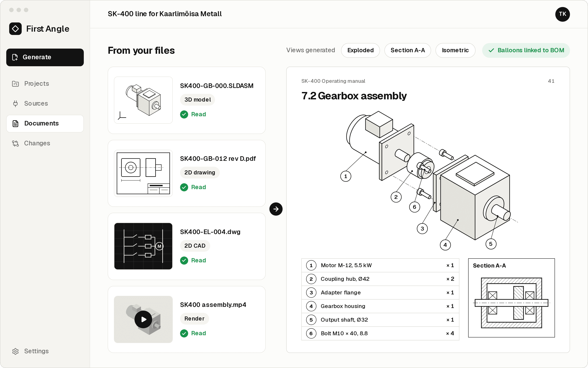Click the Section A-A cross-section drawing
The height and width of the screenshot is (368, 588).
click(x=511, y=303)
